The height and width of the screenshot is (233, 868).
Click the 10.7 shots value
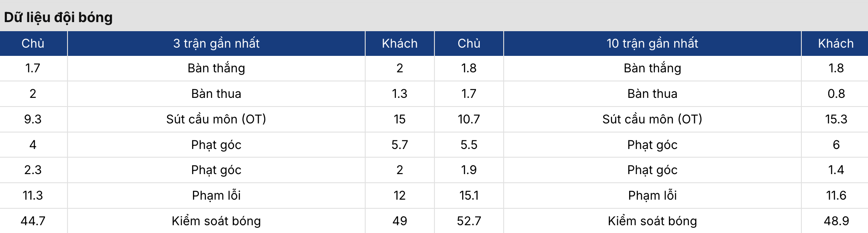(x=469, y=119)
